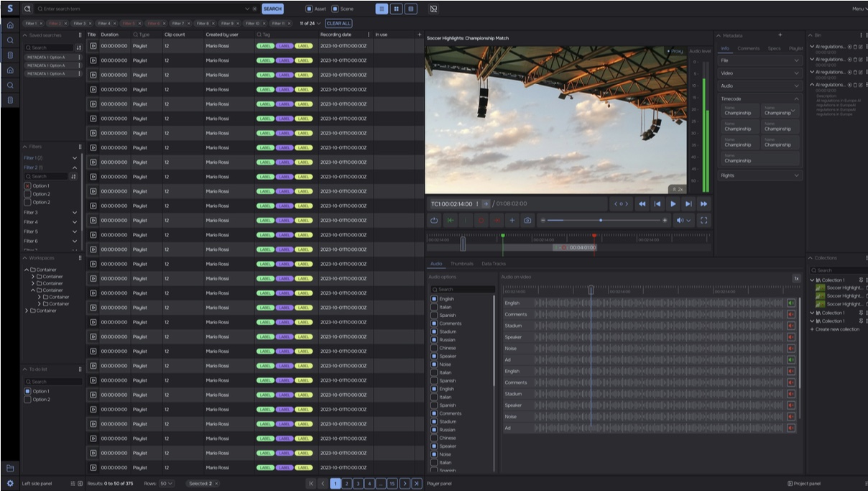Click the search history icon beside the search field
The image size is (868, 491).
click(x=27, y=9)
